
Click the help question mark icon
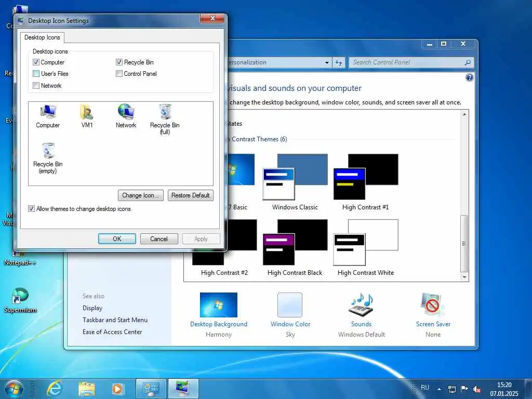point(469,78)
